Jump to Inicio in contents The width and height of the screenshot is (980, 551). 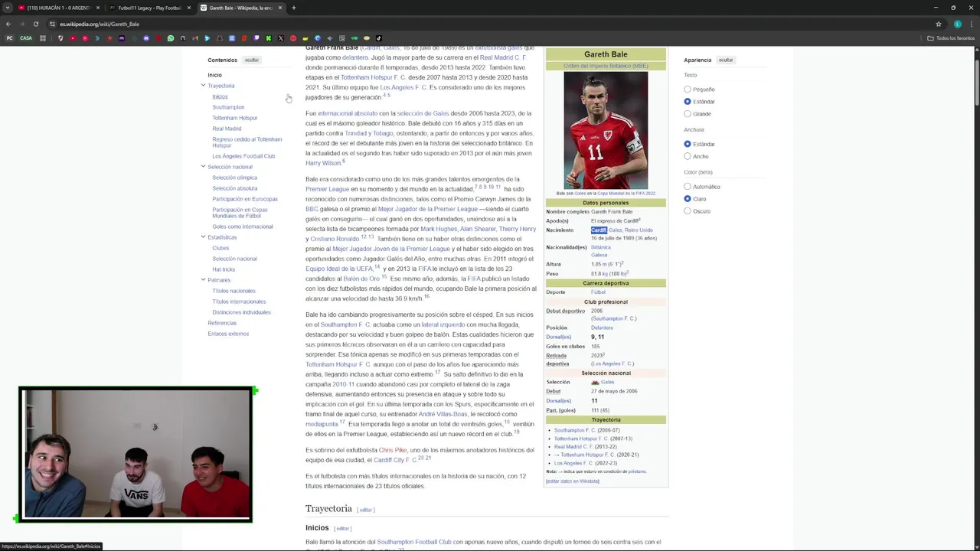pos(214,75)
